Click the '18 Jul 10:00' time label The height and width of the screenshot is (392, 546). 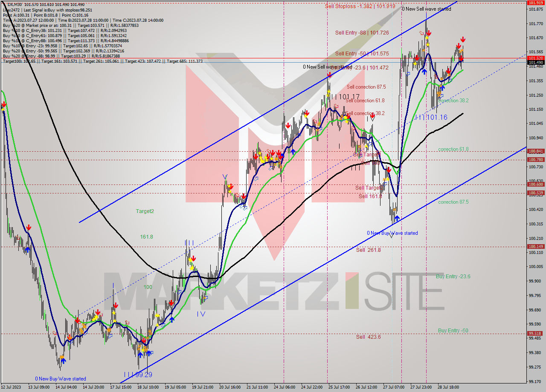pyautogui.click(x=148, y=387)
